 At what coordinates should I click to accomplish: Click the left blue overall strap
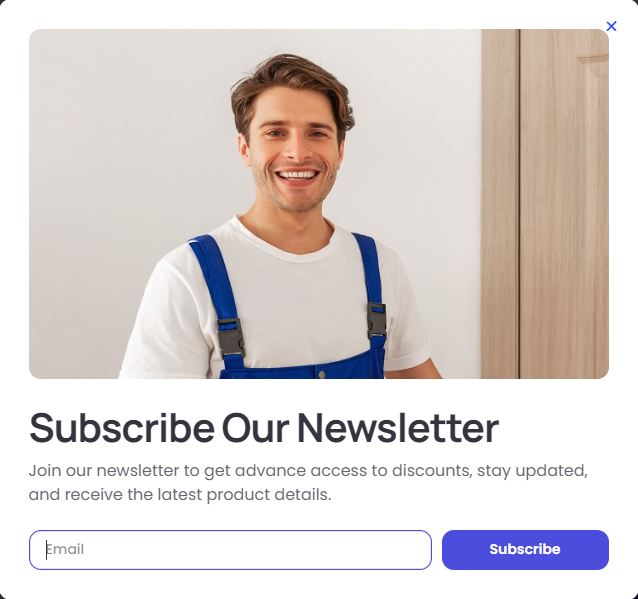[218, 295]
